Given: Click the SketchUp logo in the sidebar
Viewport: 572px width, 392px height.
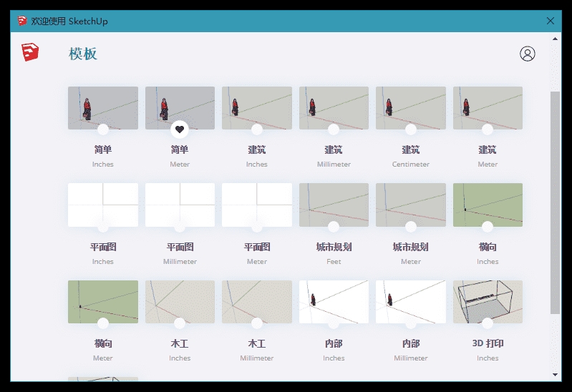Looking at the screenshot, I should (x=30, y=52).
